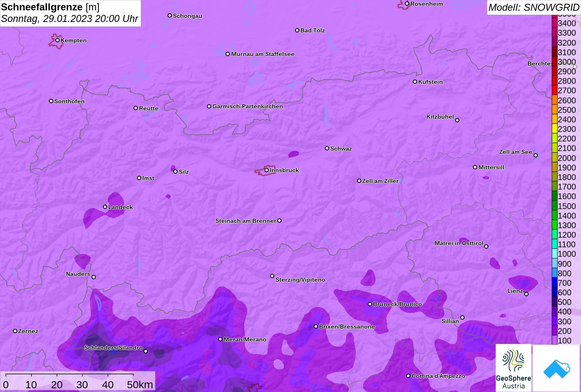This screenshot has height=392, width=581.
Task: Click the Nauders location dot
Action: coord(94,277)
